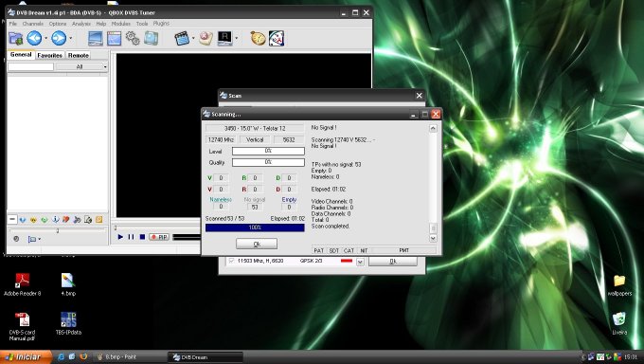The height and width of the screenshot is (364, 644).
Task: Open the Modules menu
Action: (121, 24)
